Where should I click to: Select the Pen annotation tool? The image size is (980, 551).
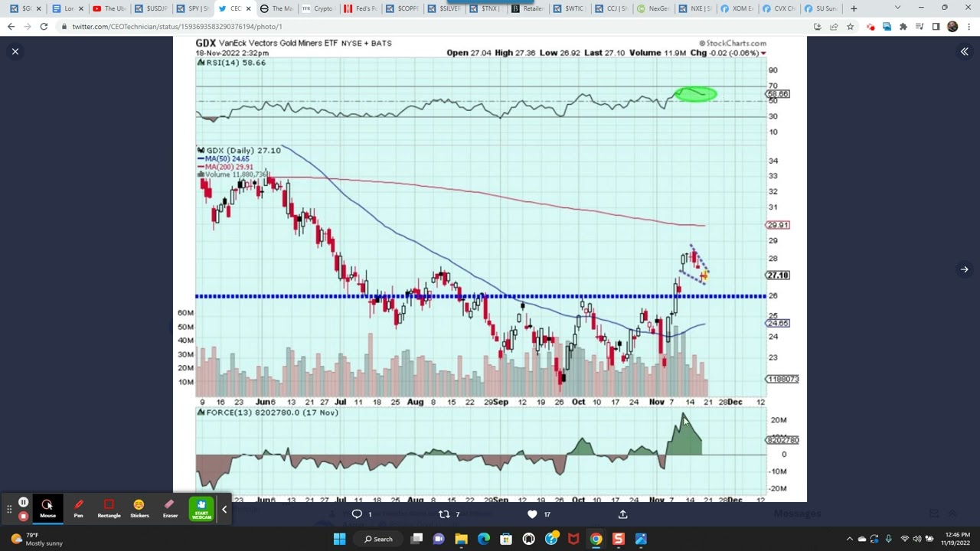[x=78, y=508]
